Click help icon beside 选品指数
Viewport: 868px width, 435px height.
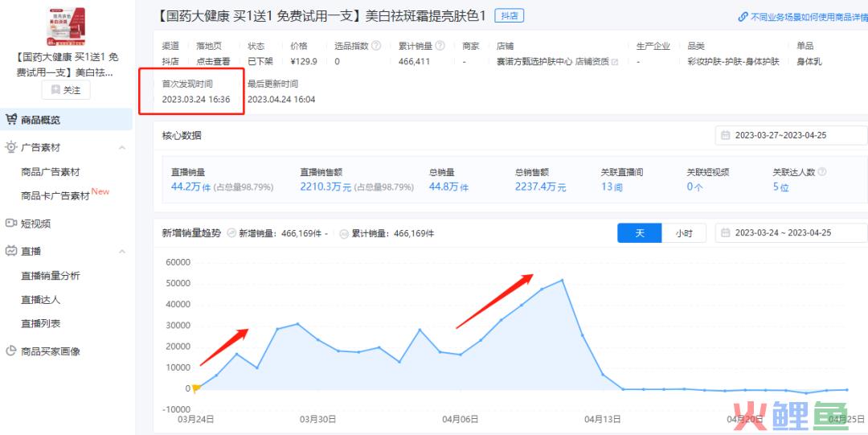[x=376, y=46]
